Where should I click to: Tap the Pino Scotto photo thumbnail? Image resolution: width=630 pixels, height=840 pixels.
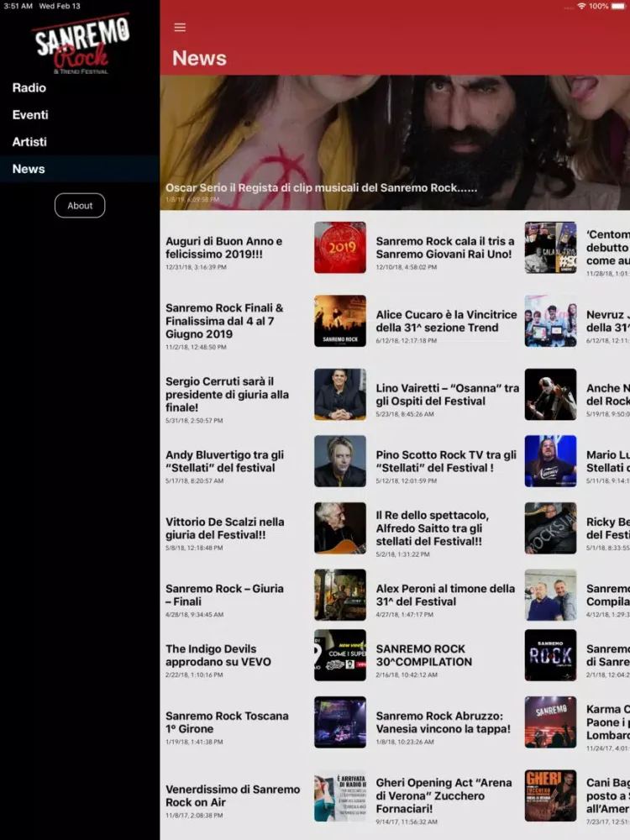pyautogui.click(x=551, y=461)
